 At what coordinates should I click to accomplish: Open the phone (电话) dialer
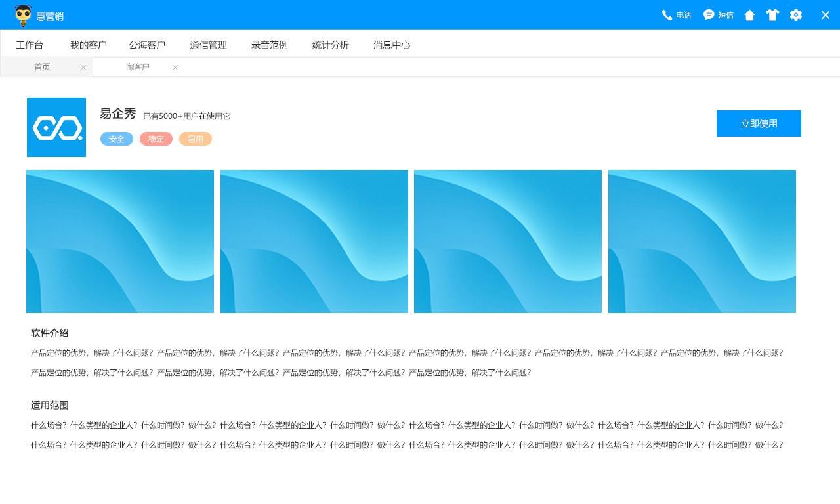point(677,15)
